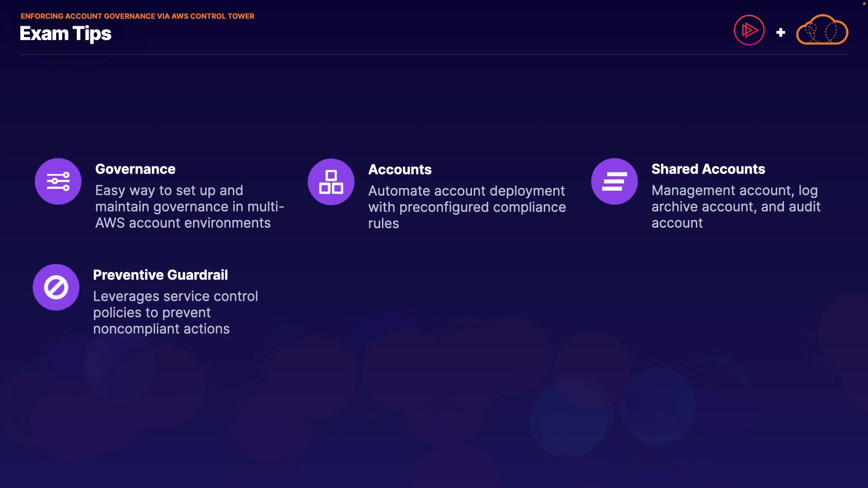
Task: Click the white plus sign between logos
Action: coord(781,33)
